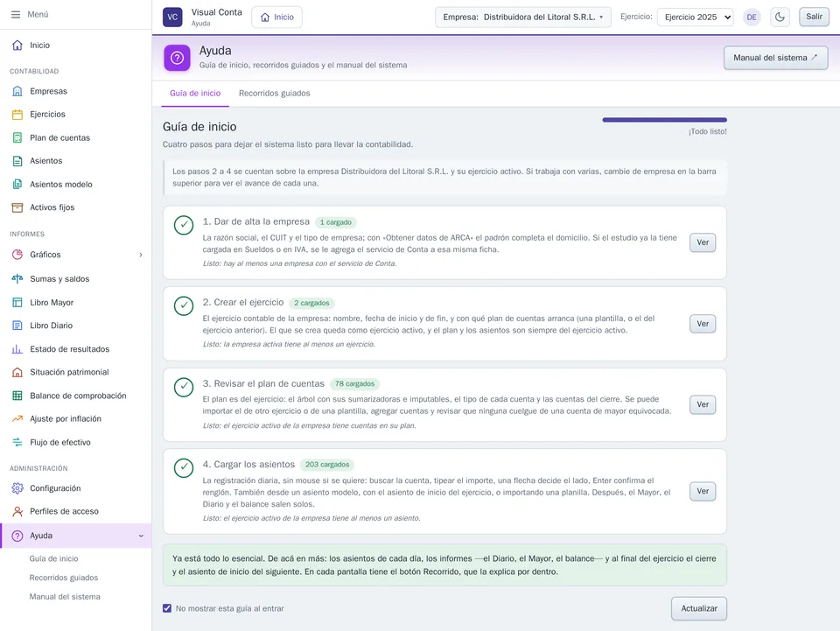Click the Actualizar button

click(698, 608)
